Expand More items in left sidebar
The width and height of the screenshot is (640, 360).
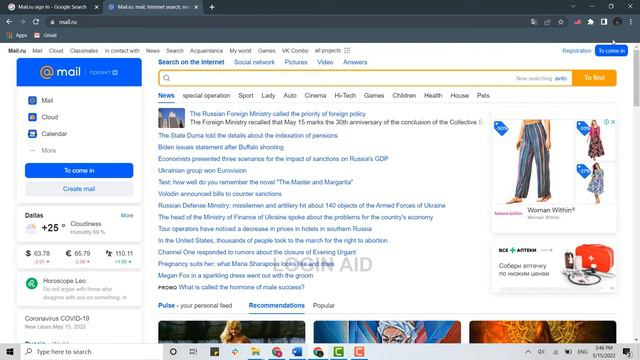point(42,151)
